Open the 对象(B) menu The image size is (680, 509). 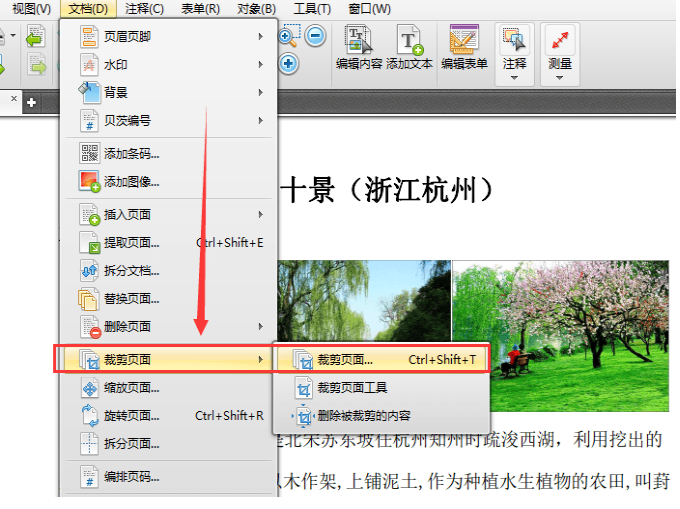pos(256,9)
